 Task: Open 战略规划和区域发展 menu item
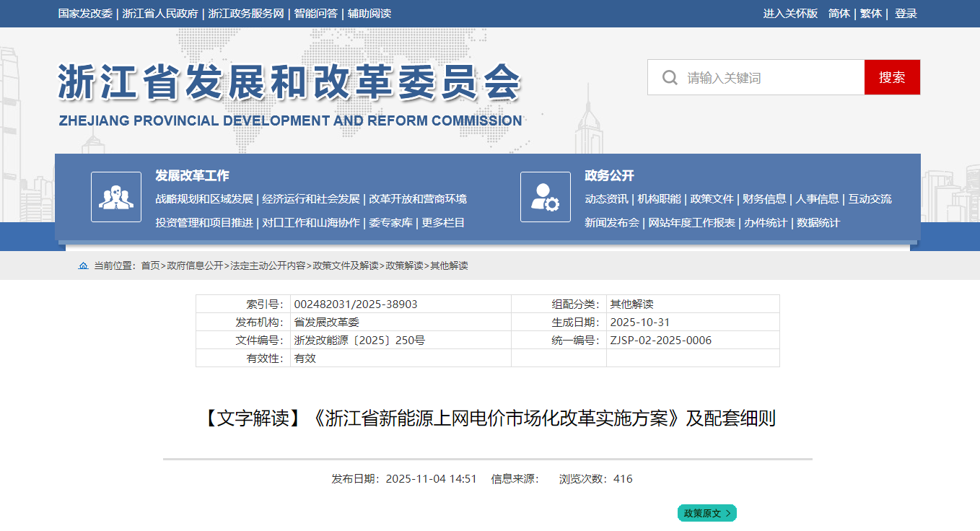tap(204, 199)
